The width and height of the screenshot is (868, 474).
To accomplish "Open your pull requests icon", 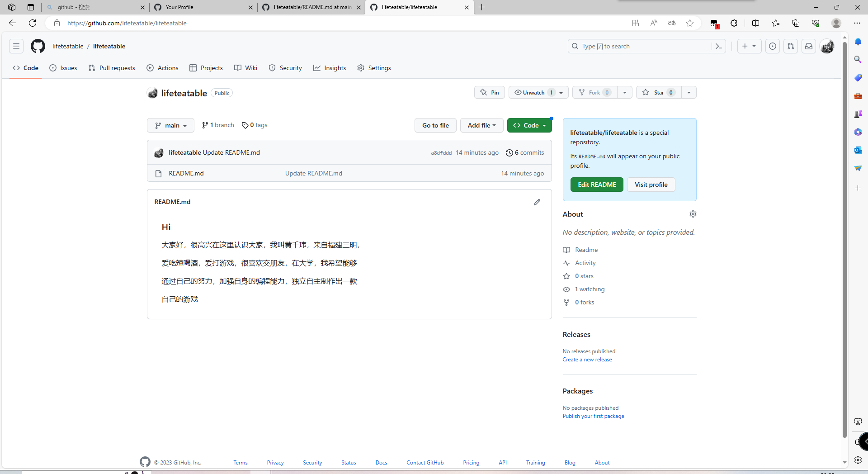I will pyautogui.click(x=790, y=46).
